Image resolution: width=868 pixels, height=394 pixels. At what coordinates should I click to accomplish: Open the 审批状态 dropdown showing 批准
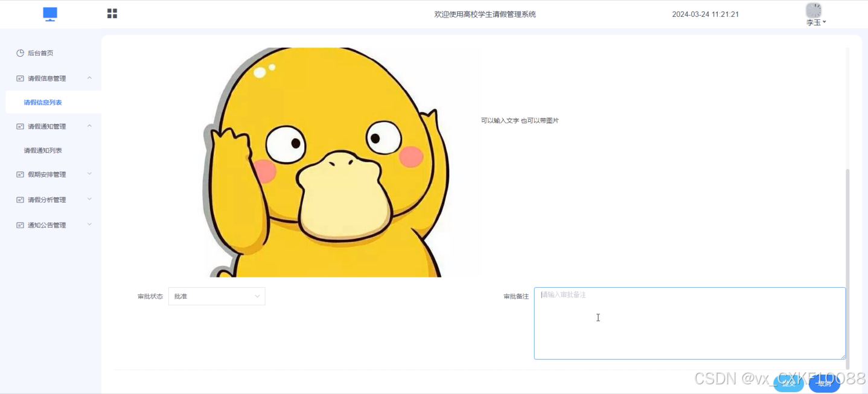tap(217, 296)
